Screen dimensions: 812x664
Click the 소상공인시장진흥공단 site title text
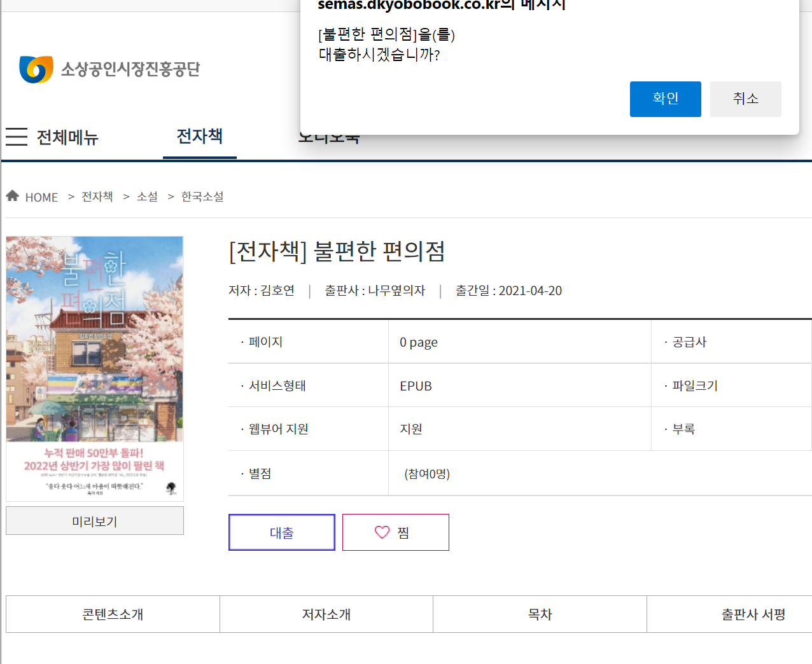pos(130,69)
